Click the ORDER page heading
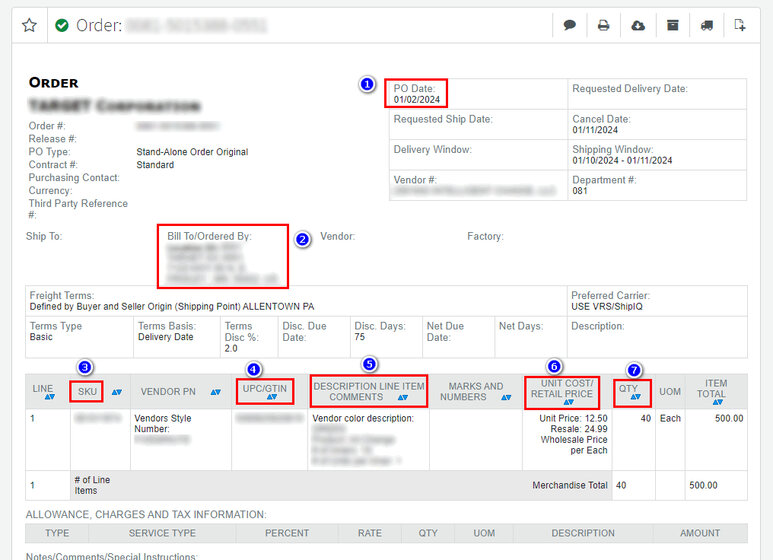 pyautogui.click(x=54, y=83)
